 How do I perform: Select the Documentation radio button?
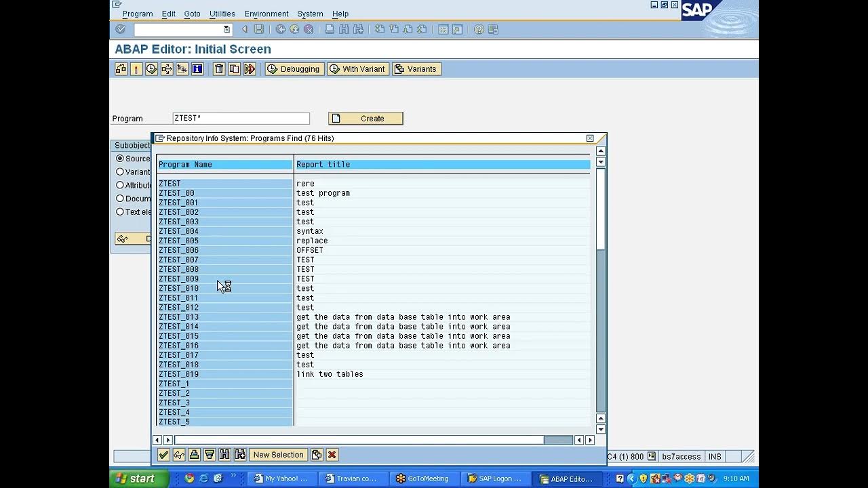pos(120,199)
